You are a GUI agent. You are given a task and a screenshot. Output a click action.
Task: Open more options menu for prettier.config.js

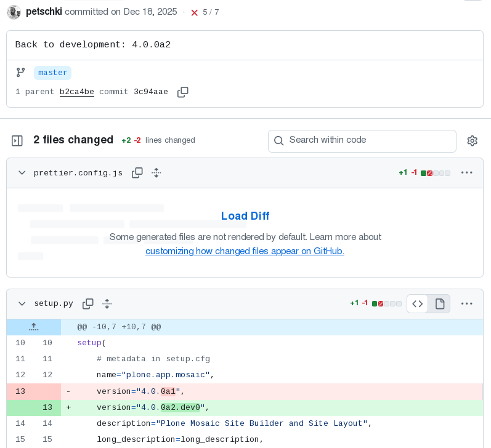click(466, 173)
